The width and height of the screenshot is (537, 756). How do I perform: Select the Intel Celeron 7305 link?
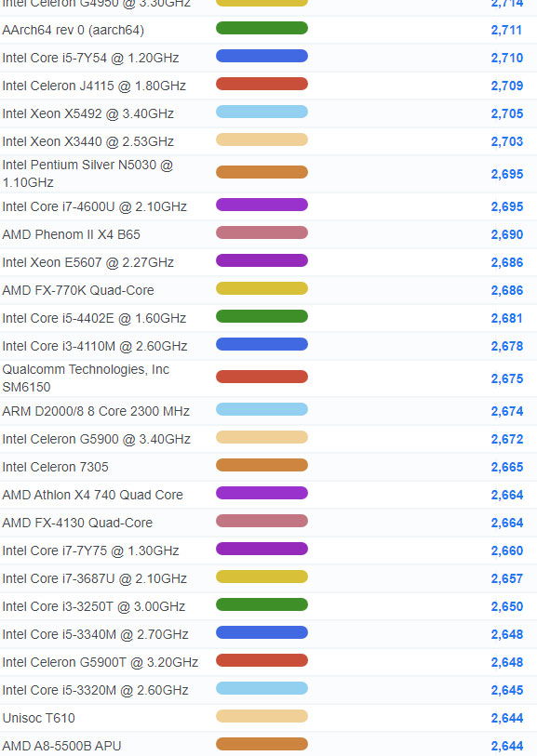[x=56, y=467]
